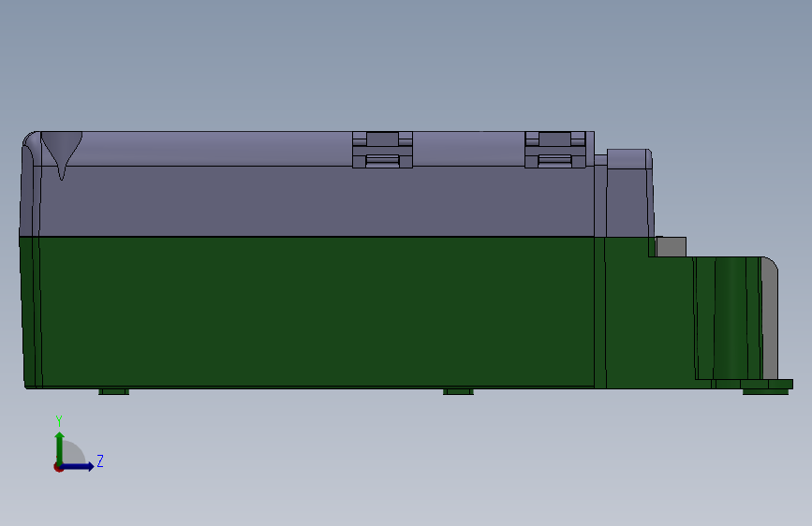812x526 pixels.
Task: Select the raised purple tab behind lid
Action: pyautogui.click(x=628, y=193)
